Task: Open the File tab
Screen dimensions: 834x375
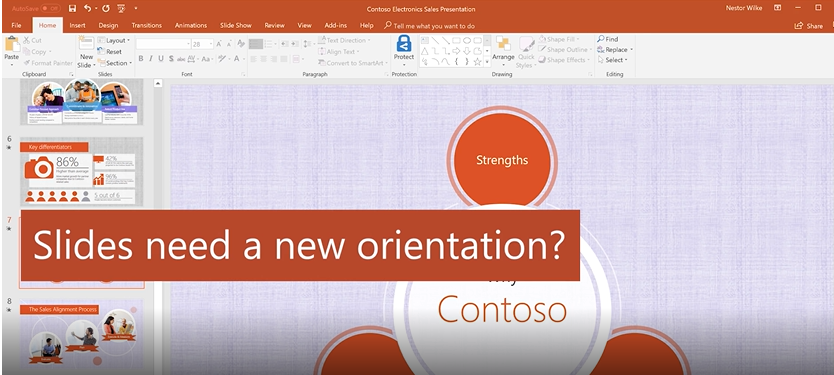Action: click(x=16, y=26)
